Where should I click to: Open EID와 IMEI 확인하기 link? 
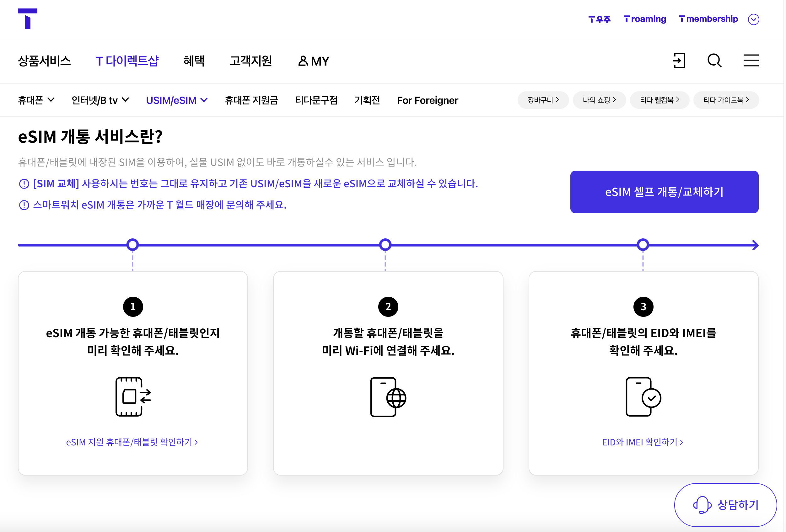point(643,442)
